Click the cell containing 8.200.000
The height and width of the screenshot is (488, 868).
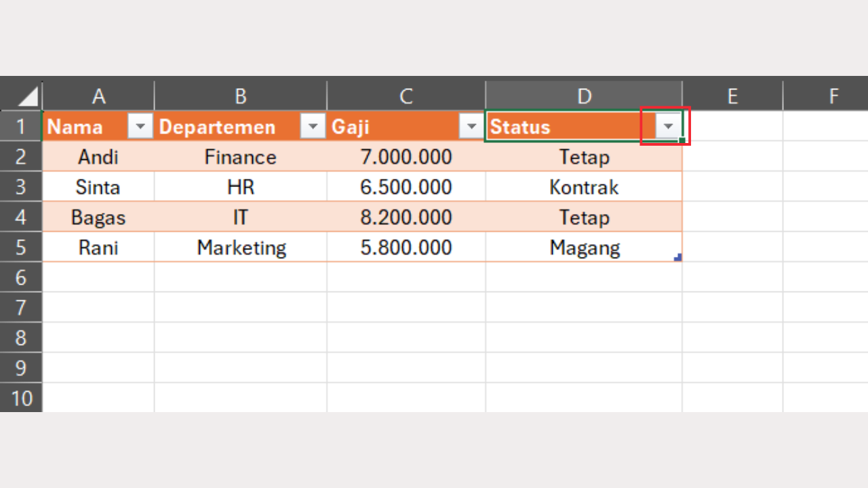coord(406,217)
